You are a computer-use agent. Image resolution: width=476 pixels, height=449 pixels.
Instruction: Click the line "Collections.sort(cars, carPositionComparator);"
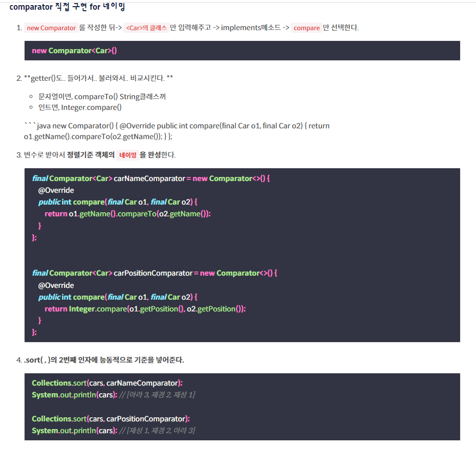tap(111, 419)
